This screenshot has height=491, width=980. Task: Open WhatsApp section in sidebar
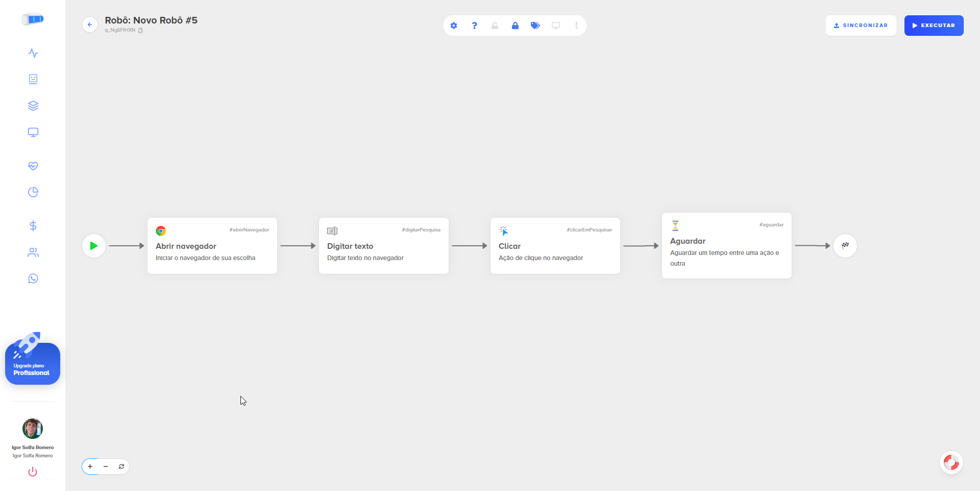coord(33,278)
